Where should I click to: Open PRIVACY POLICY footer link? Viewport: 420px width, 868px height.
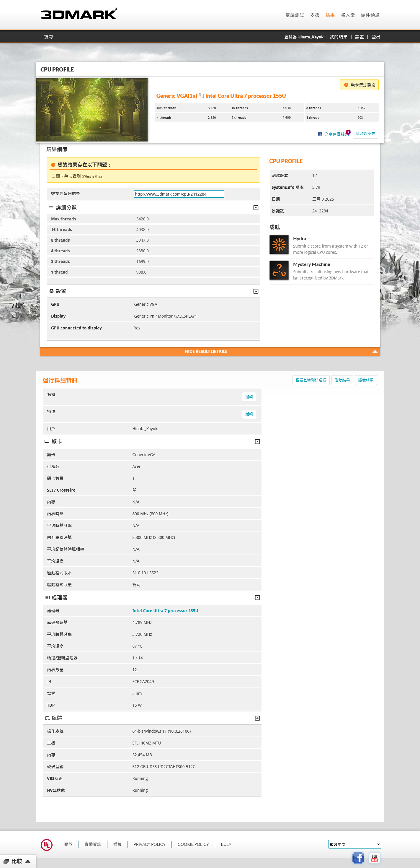149,844
